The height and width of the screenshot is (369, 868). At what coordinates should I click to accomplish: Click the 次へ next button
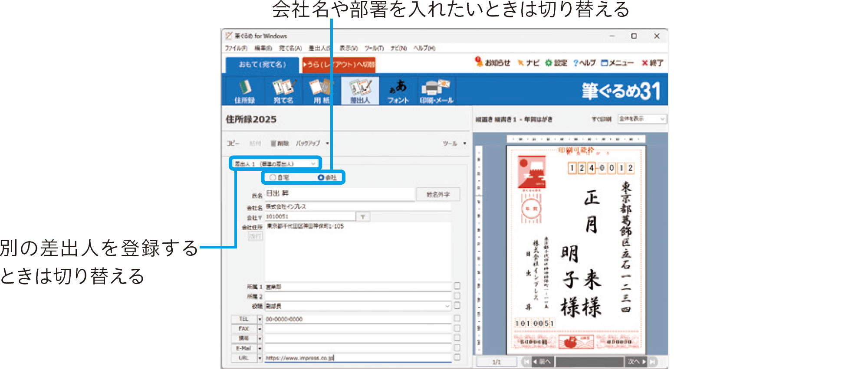pos(636,362)
